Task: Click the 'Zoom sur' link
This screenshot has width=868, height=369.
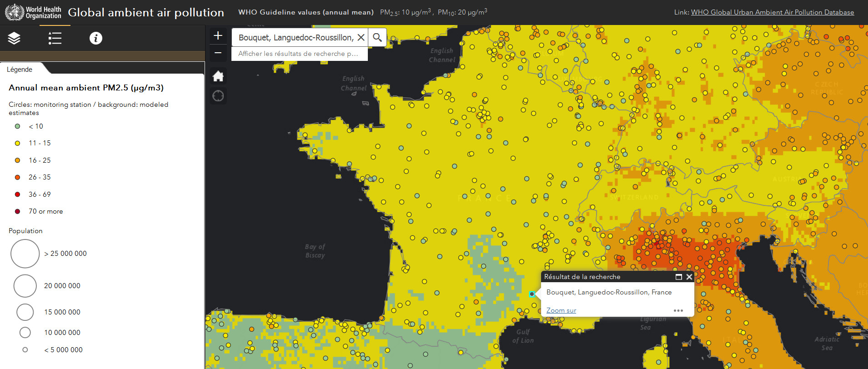Action: [561, 310]
